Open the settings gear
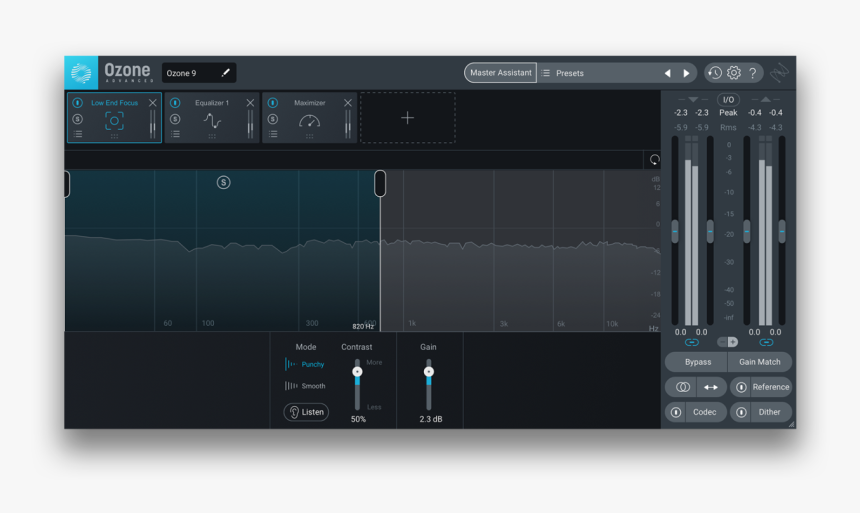This screenshot has height=513, width=860. (x=734, y=72)
